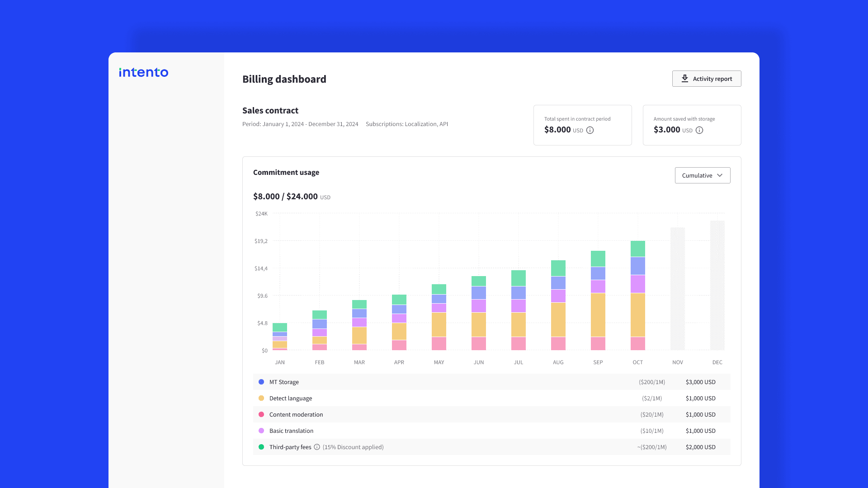Click the Detect language yellow legend dot
Screen dimensions: 868x488
point(261,398)
